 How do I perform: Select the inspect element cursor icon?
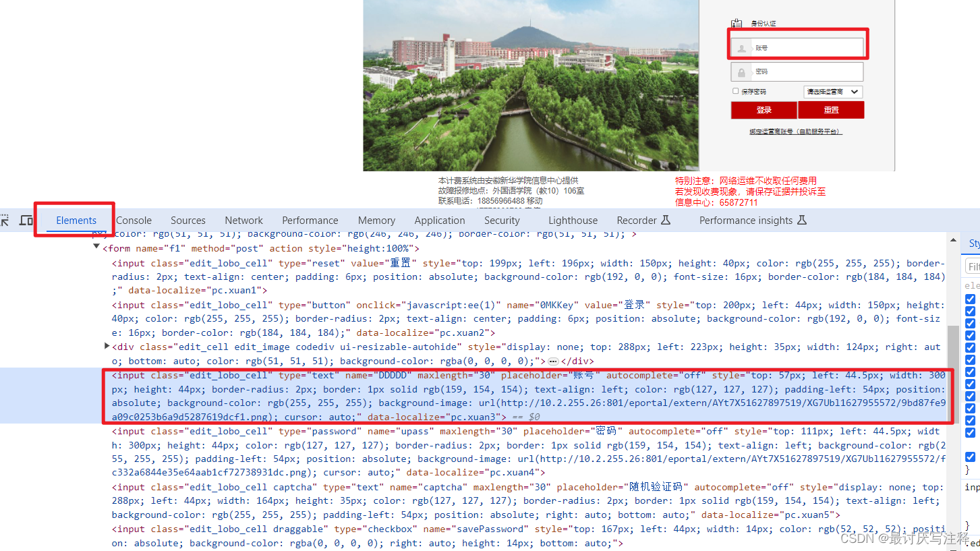(5, 219)
